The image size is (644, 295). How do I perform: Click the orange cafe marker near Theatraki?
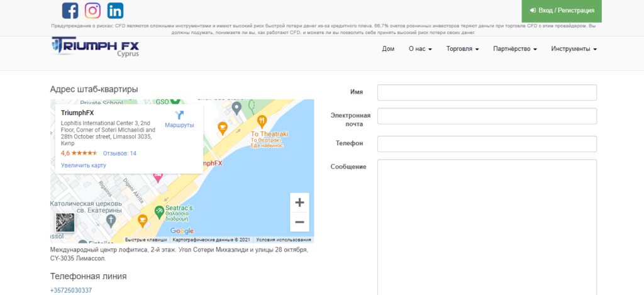tap(222, 128)
